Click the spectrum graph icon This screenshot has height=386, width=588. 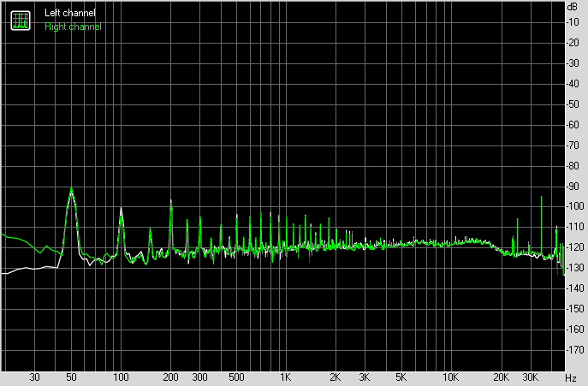pyautogui.click(x=21, y=21)
